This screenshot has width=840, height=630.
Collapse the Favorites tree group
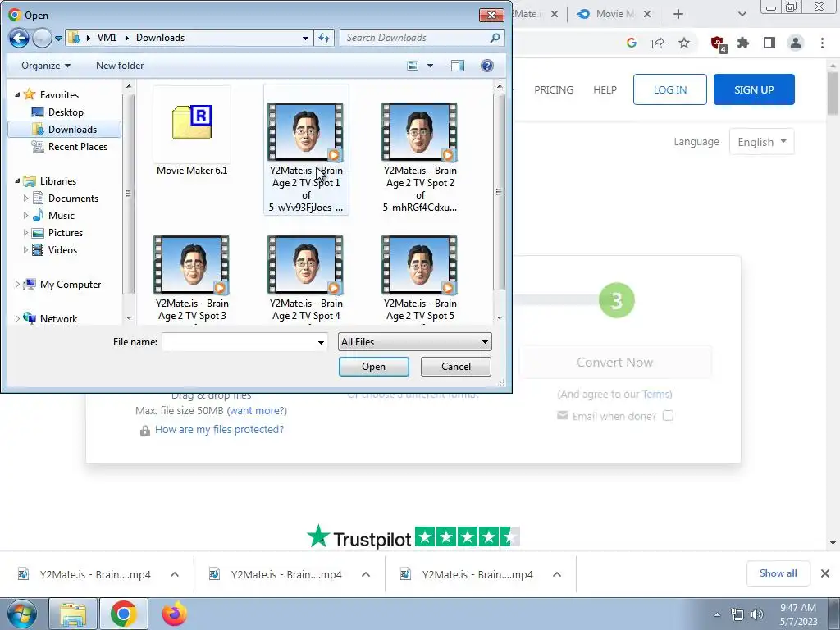point(17,95)
